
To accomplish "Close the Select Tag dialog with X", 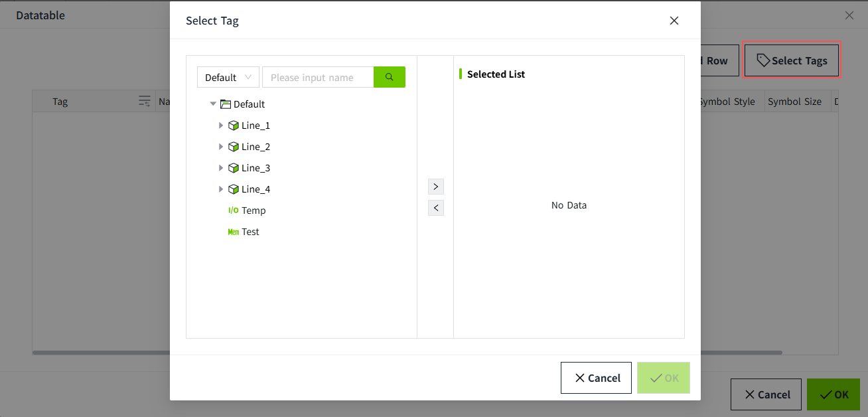I will (x=674, y=21).
